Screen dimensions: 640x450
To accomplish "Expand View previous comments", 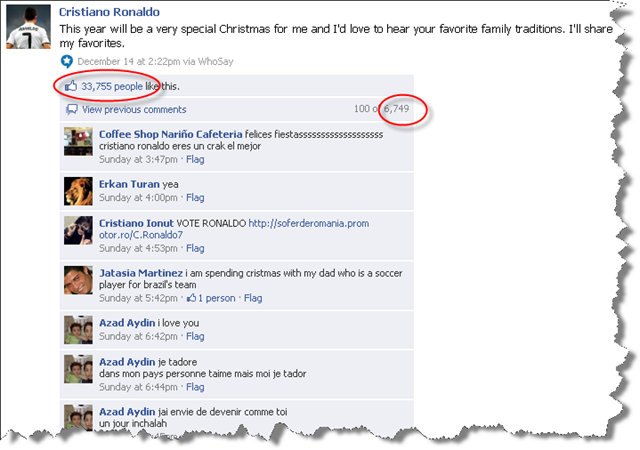I will [134, 109].
